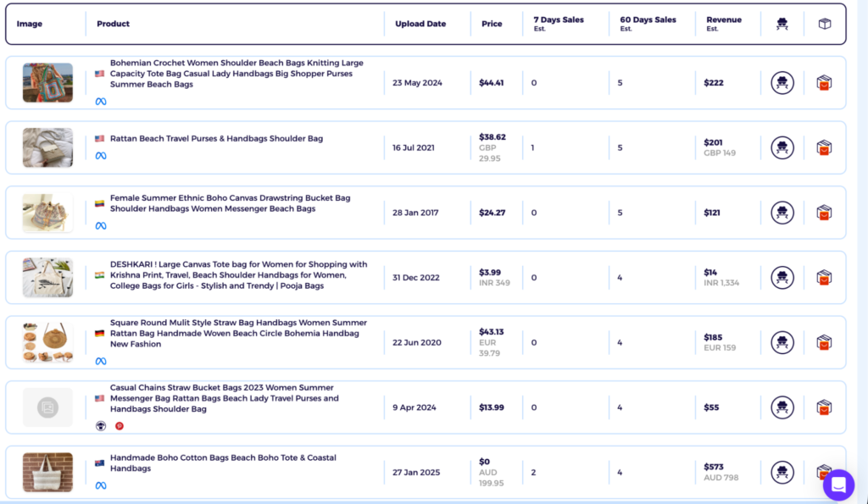Click round badge icon beside Pinterest in Casual Chains row
The image size is (868, 504).
101,426
